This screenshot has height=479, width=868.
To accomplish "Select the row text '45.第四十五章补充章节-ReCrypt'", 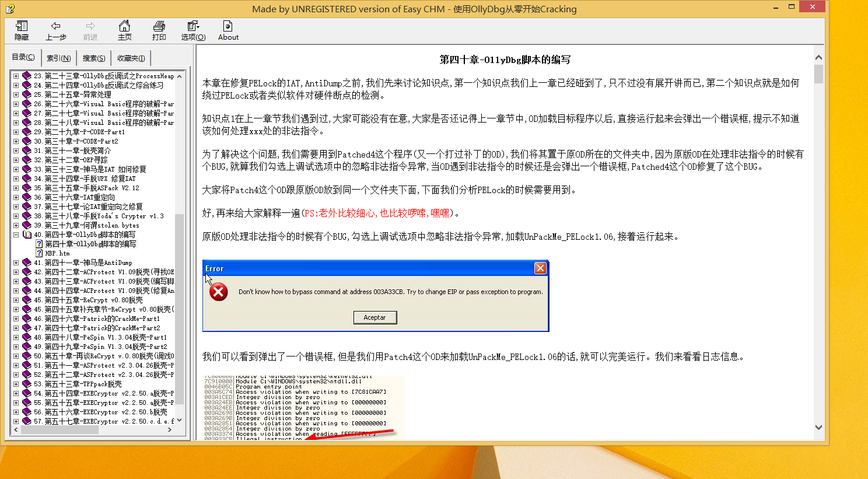I will coord(104,309).
